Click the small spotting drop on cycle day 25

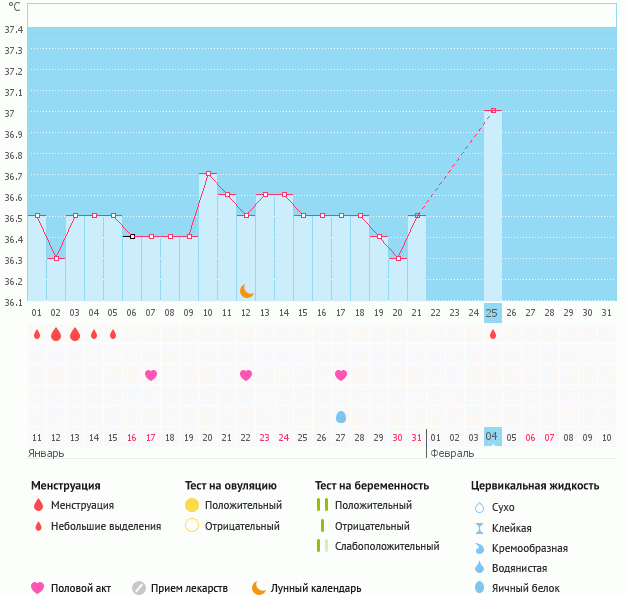click(492, 334)
